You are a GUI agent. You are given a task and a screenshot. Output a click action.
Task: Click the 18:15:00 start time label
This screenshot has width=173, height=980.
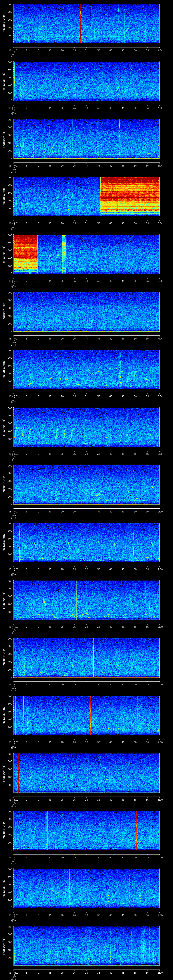pos(13,858)
